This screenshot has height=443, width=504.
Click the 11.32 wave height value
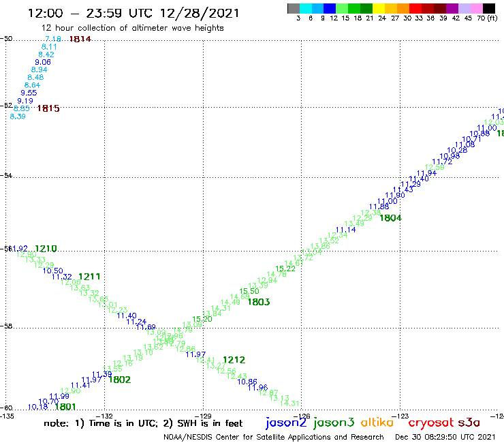coord(62,277)
